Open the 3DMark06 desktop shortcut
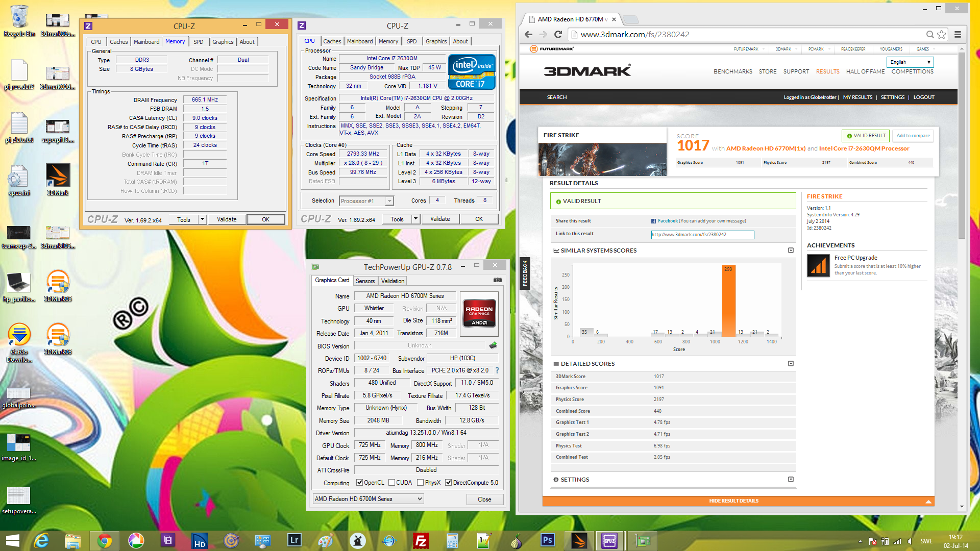 (x=58, y=338)
